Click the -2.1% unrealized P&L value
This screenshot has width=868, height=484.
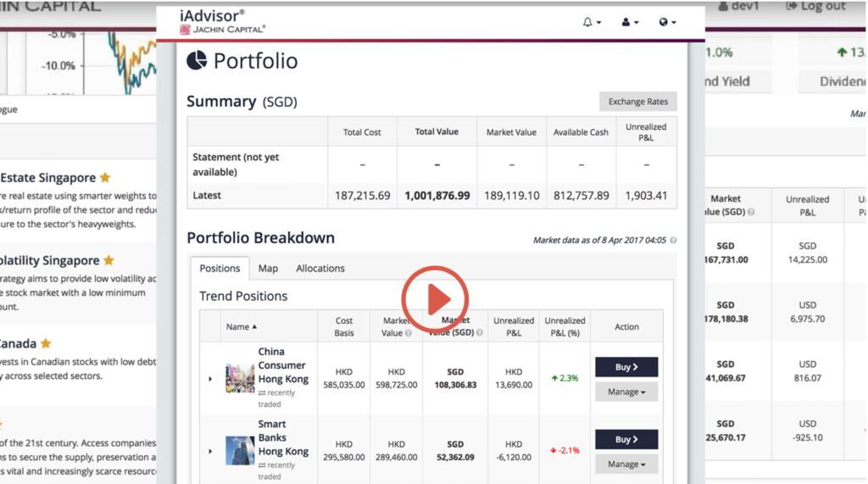(x=565, y=450)
